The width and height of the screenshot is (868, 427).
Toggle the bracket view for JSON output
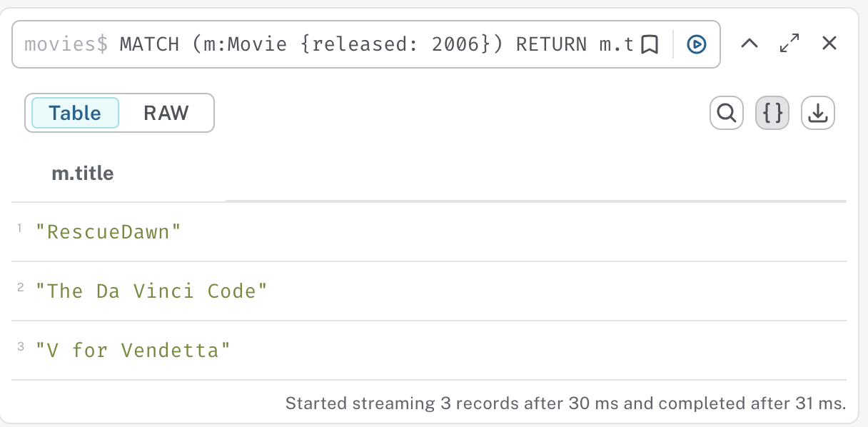[x=772, y=113]
